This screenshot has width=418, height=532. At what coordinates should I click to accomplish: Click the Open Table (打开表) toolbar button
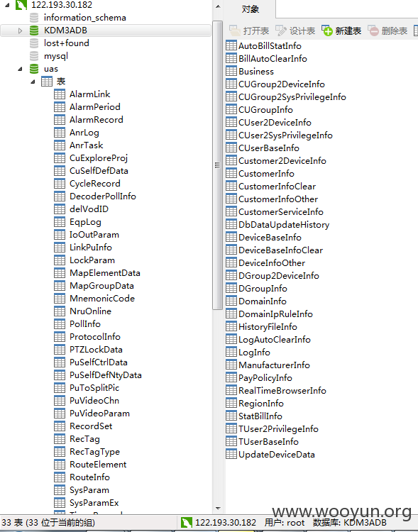(249, 31)
